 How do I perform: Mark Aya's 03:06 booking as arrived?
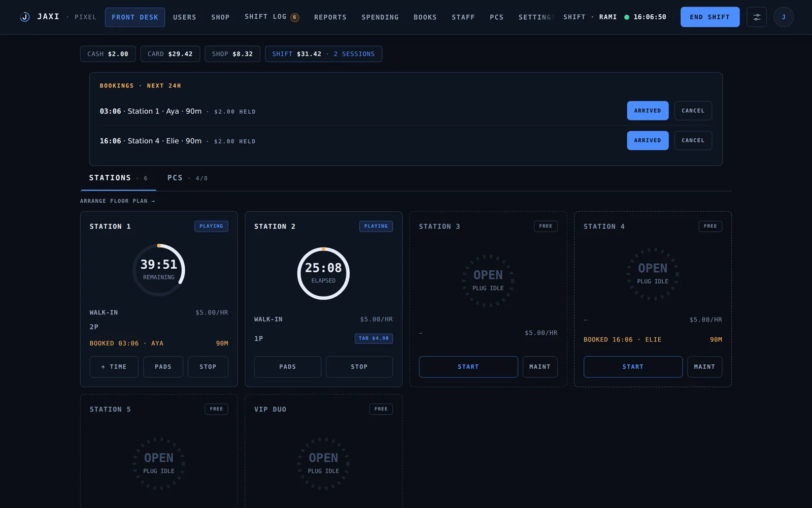pyautogui.click(x=648, y=111)
